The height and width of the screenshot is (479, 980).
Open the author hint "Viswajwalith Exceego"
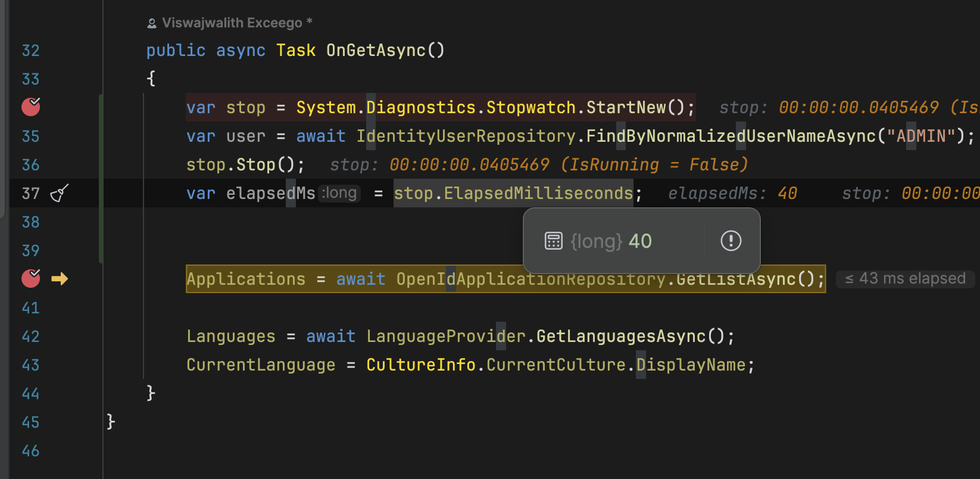pyautogui.click(x=232, y=23)
